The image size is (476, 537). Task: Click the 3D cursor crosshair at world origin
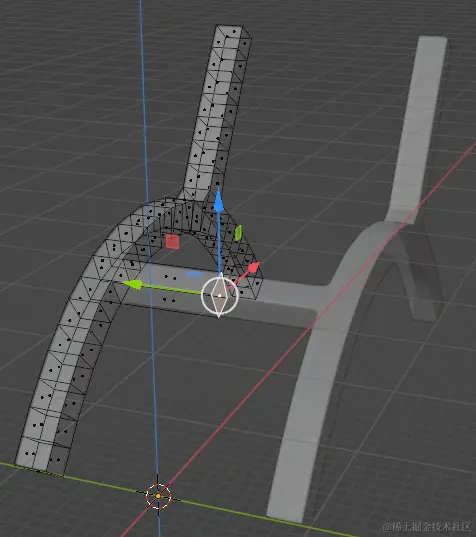[158, 496]
